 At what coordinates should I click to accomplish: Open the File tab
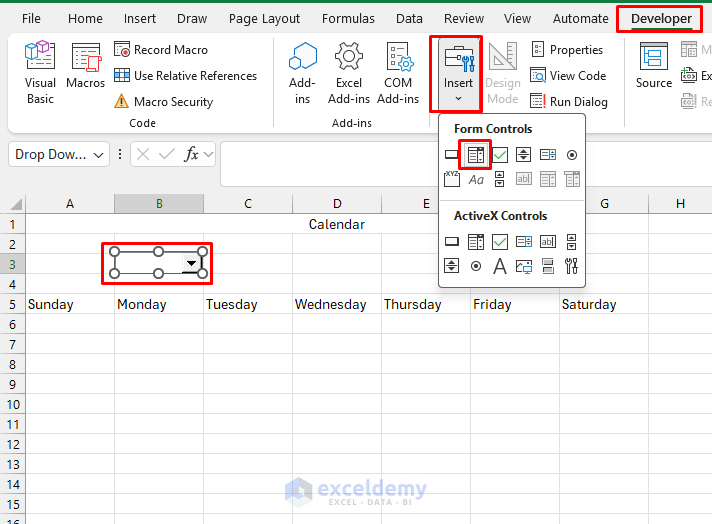pos(31,19)
